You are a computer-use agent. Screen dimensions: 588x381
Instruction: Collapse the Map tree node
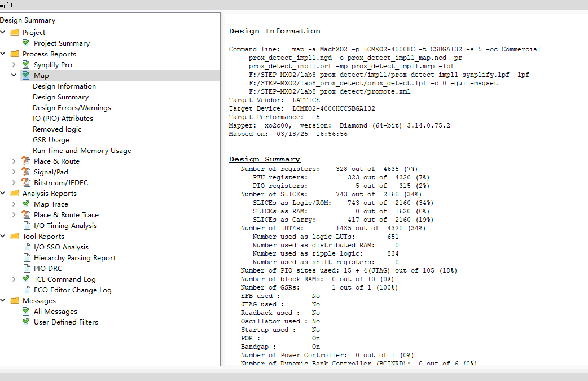tap(14, 76)
